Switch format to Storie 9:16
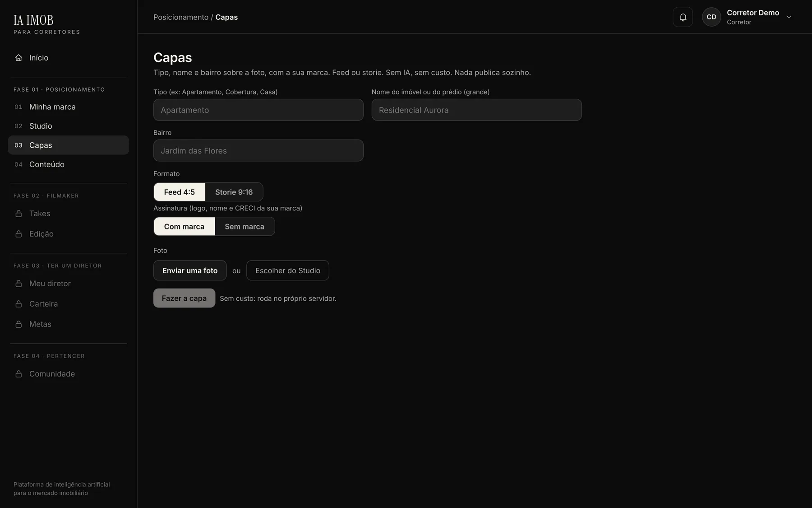 [234, 192]
